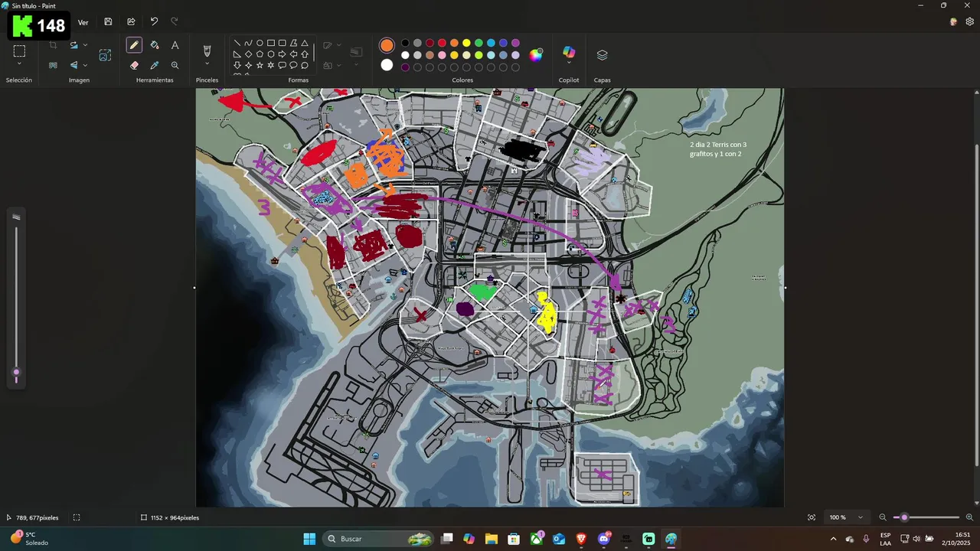The height and width of the screenshot is (551, 980).
Task: Choose the red color swatch
Action: 442,43
